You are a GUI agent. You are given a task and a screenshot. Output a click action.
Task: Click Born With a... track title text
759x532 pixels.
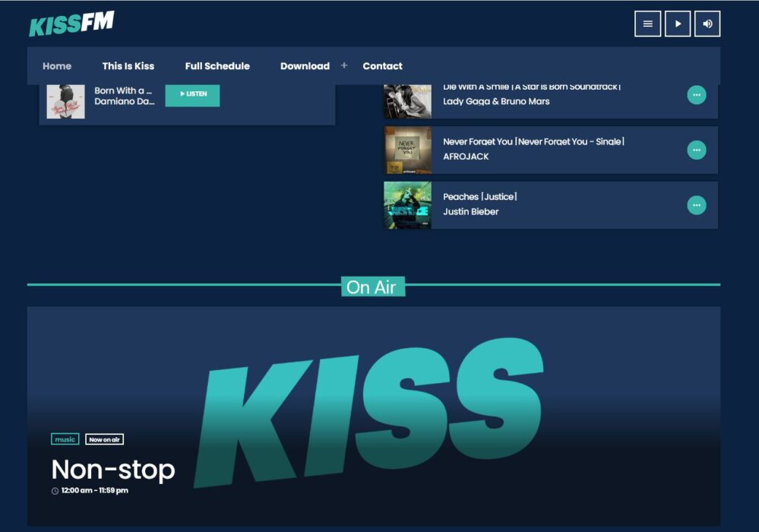123,90
